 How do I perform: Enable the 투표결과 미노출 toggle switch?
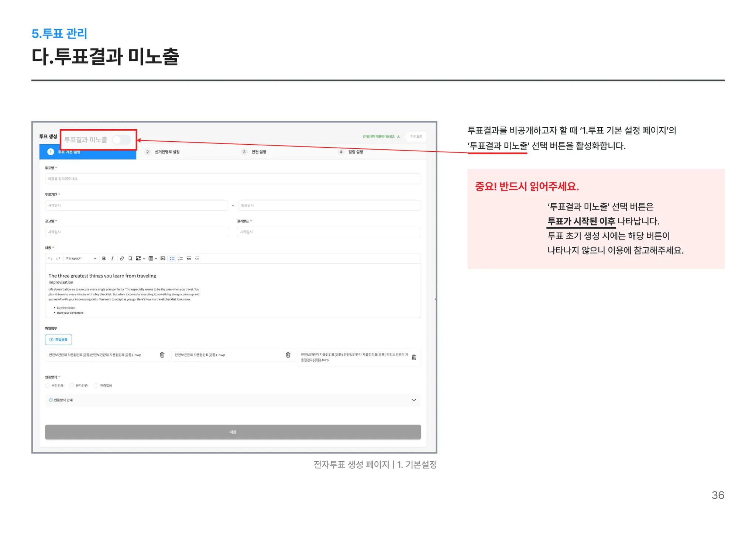pyautogui.click(x=121, y=140)
